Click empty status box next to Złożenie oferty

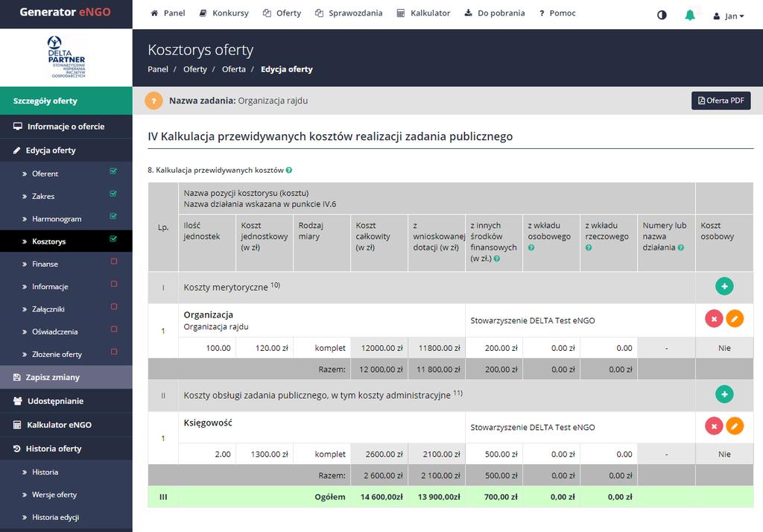click(114, 352)
